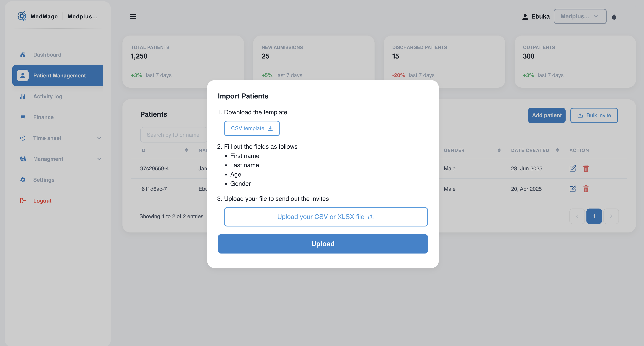The width and height of the screenshot is (644, 346).
Task: Click the MedMage globe logo
Action: (22, 16)
